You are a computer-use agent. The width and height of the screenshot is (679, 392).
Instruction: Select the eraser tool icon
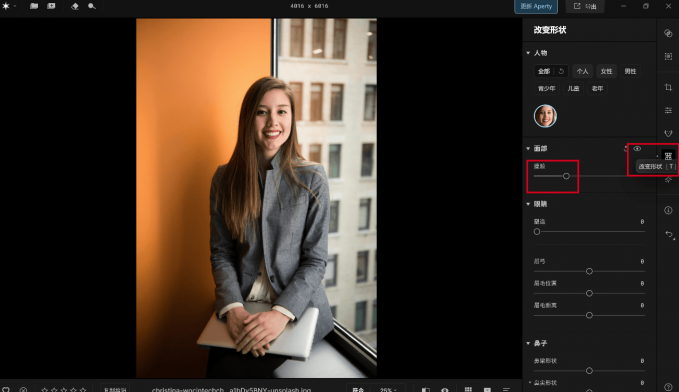click(74, 6)
